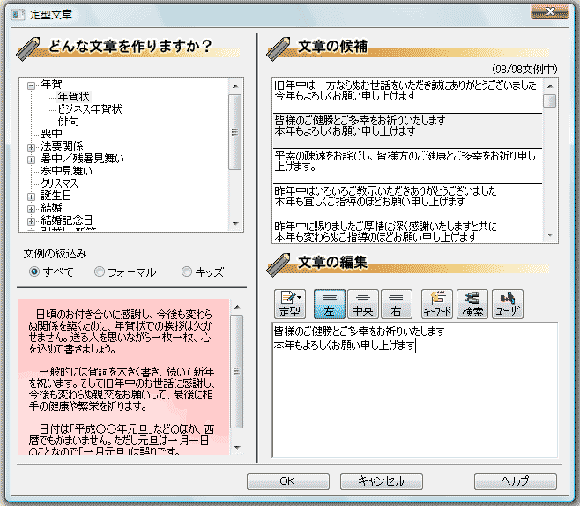580x506 pixels.
Task: Click the キーワード keyword toolbar icon
Action: tap(437, 304)
